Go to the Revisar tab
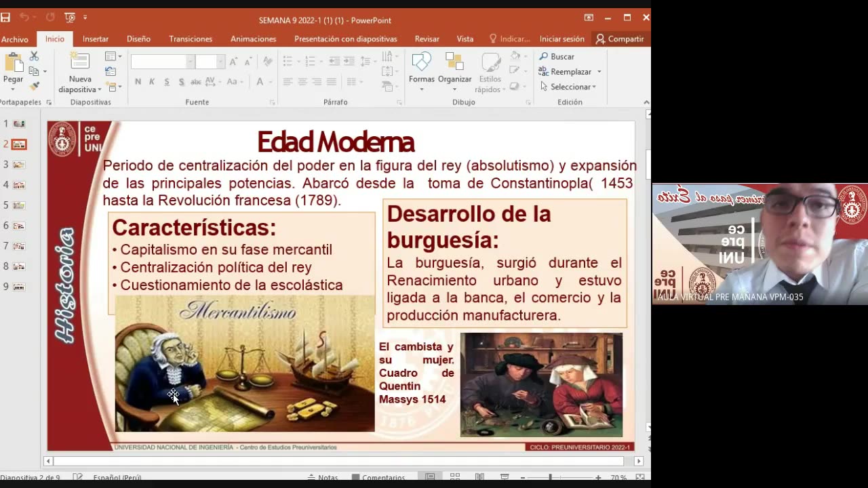This screenshot has width=868, height=488. [x=427, y=39]
